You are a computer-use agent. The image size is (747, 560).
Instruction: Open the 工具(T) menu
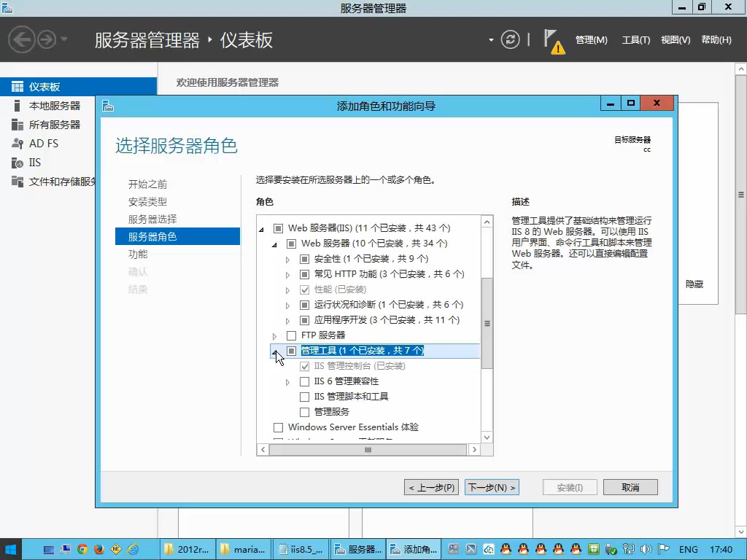[636, 40]
